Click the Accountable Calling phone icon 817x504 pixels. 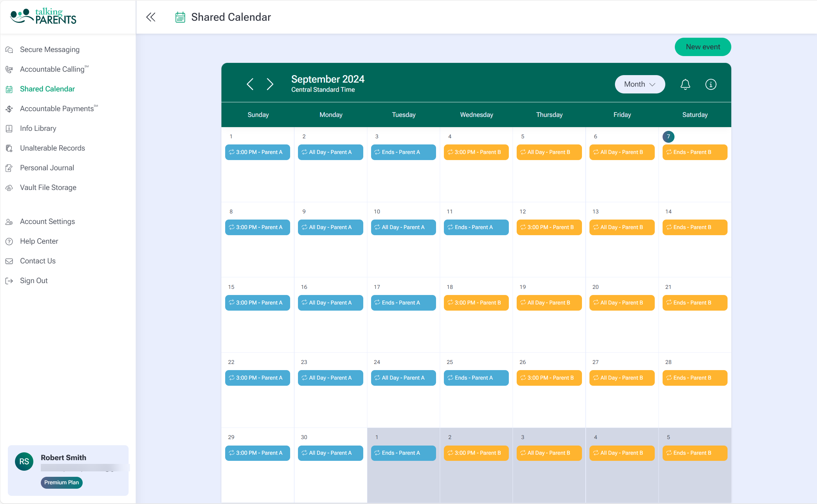point(9,70)
